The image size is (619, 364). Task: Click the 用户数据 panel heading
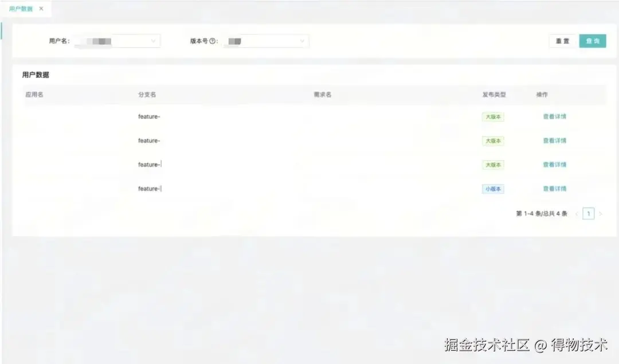click(36, 75)
